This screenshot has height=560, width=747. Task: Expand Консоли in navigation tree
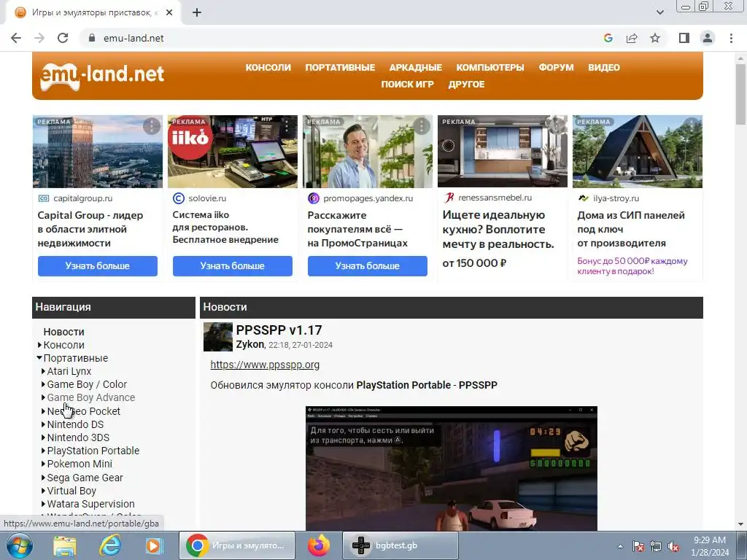[x=39, y=345]
